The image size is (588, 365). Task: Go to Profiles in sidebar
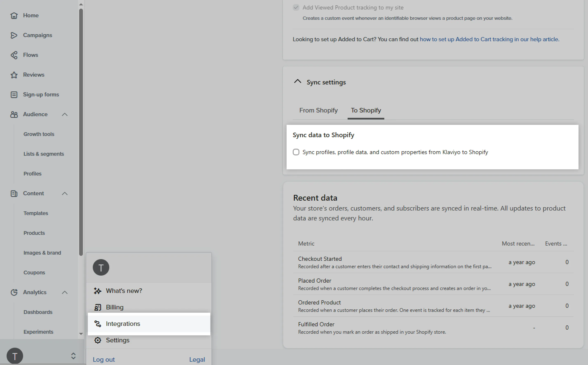pos(32,174)
